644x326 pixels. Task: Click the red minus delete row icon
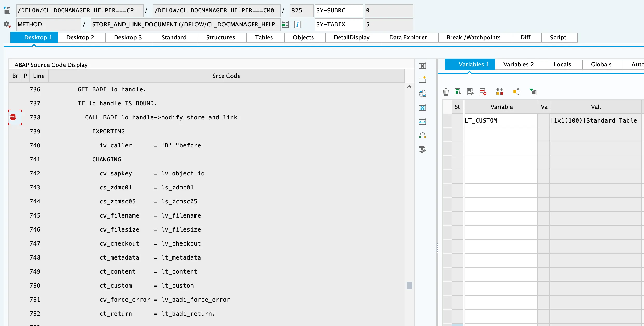483,92
